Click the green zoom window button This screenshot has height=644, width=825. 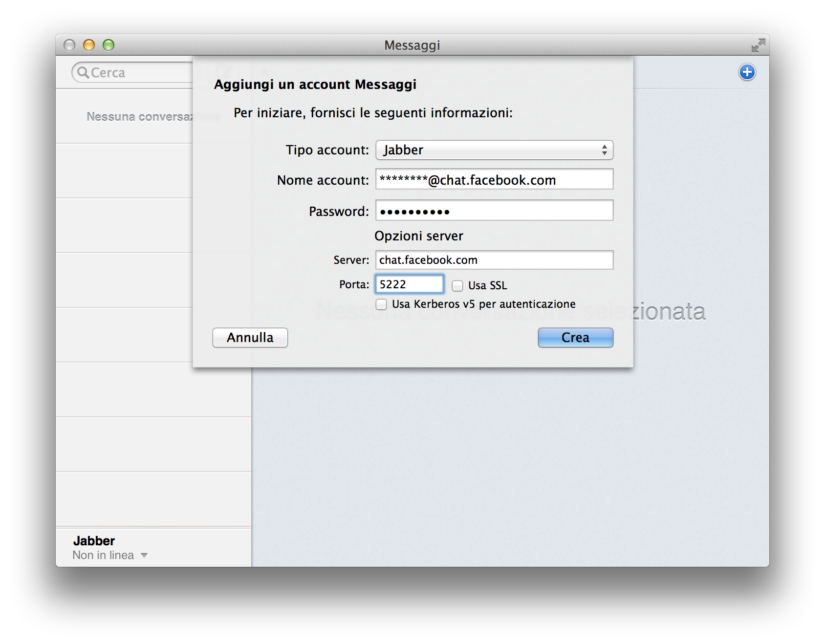pos(109,45)
